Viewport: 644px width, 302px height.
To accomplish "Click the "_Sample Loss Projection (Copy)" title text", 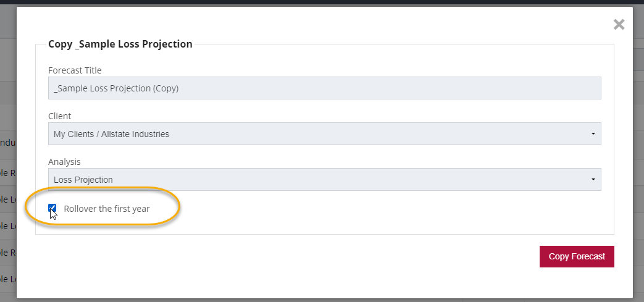I will point(116,88).
